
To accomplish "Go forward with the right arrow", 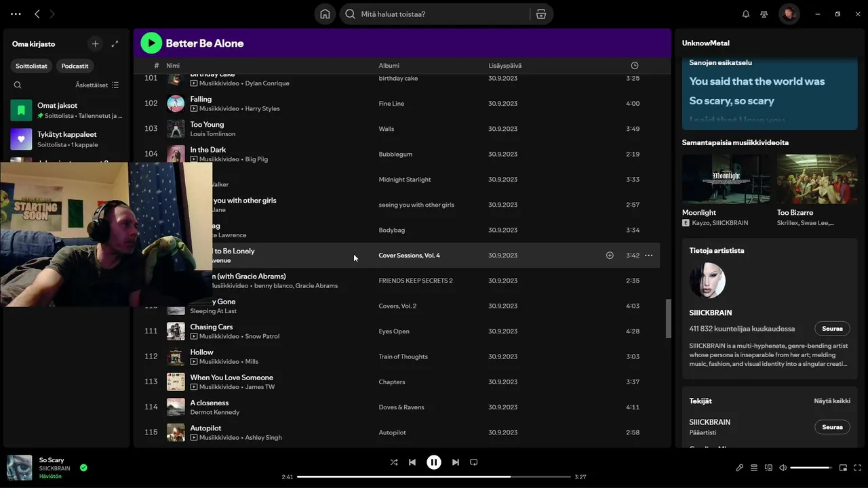I will click(52, 14).
